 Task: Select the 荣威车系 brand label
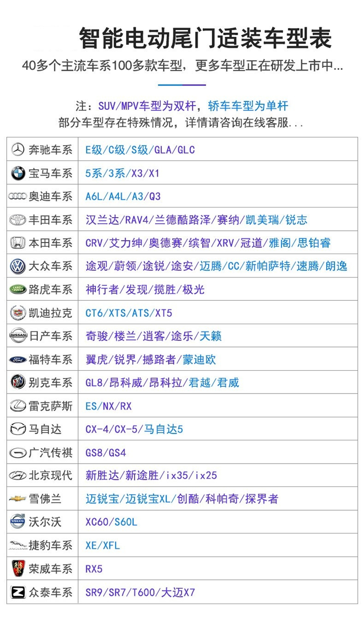tap(50, 569)
